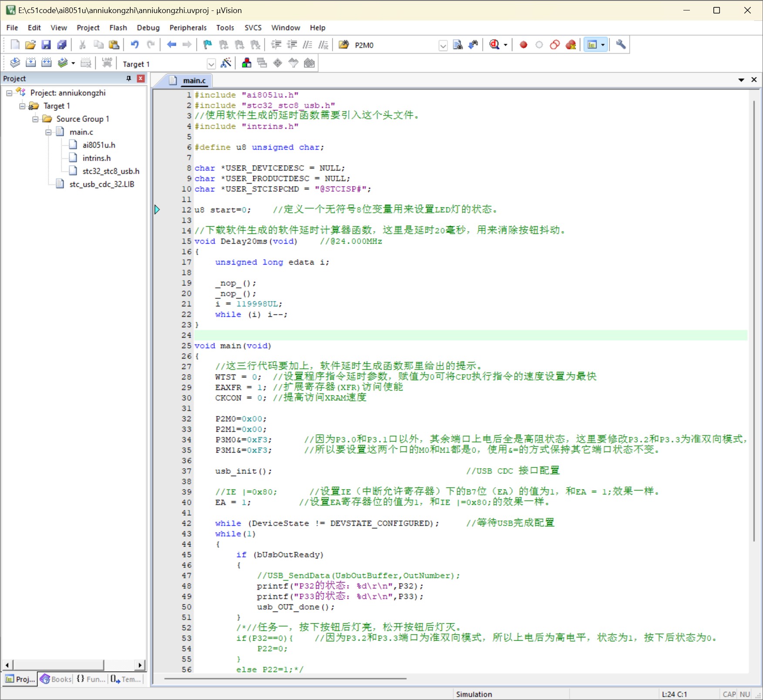Screen dimensions: 763x700
Task: Open the File menu
Action: [12, 27]
